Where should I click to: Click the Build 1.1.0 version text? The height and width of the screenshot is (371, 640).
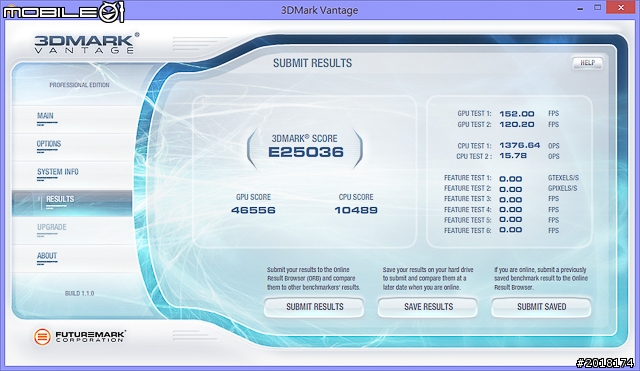79,293
